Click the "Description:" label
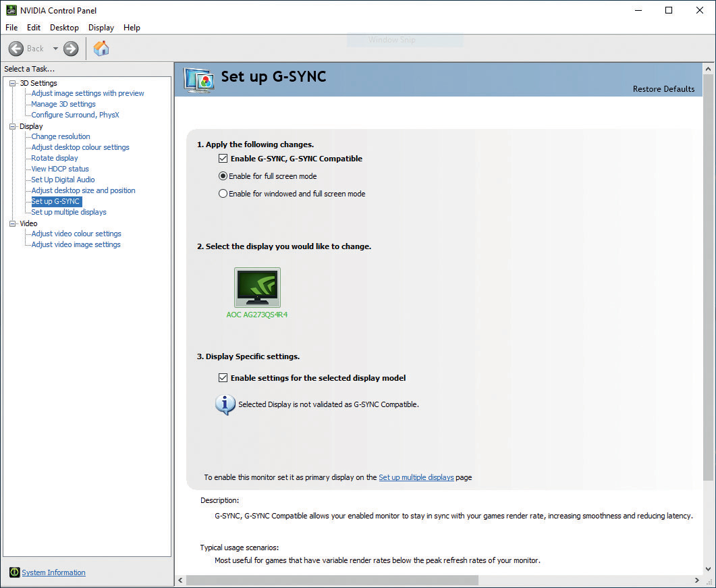 pyautogui.click(x=219, y=500)
